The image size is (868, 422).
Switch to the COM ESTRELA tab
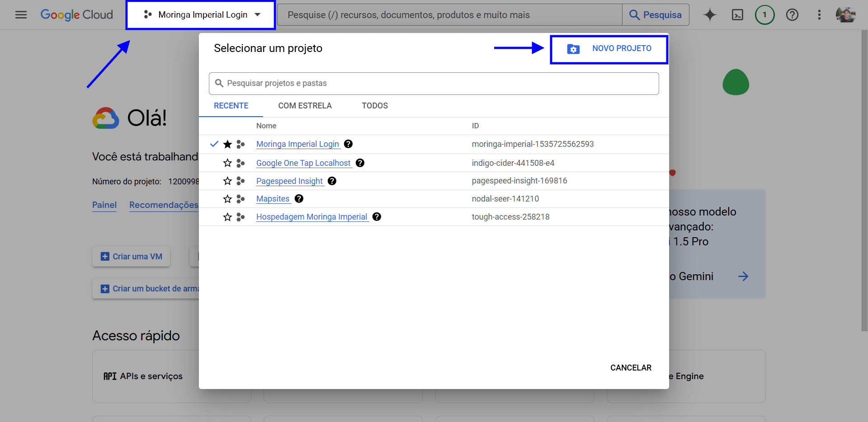coord(305,106)
